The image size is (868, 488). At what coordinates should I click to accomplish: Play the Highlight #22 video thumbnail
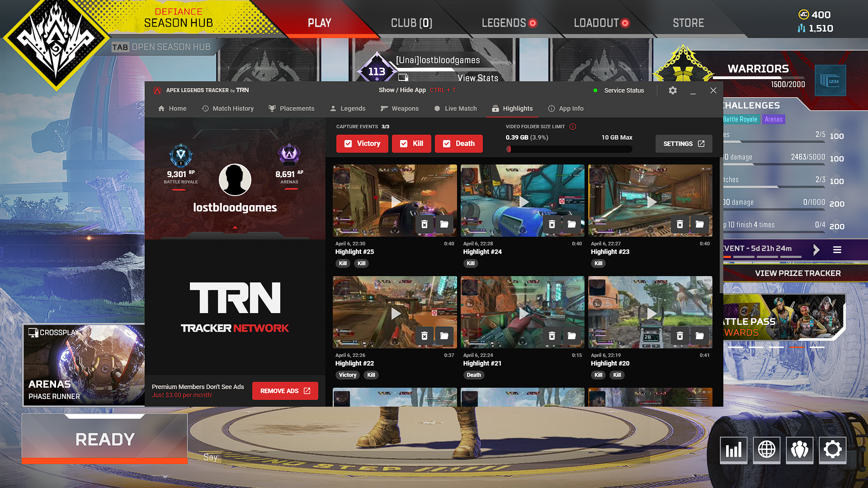pyautogui.click(x=395, y=312)
